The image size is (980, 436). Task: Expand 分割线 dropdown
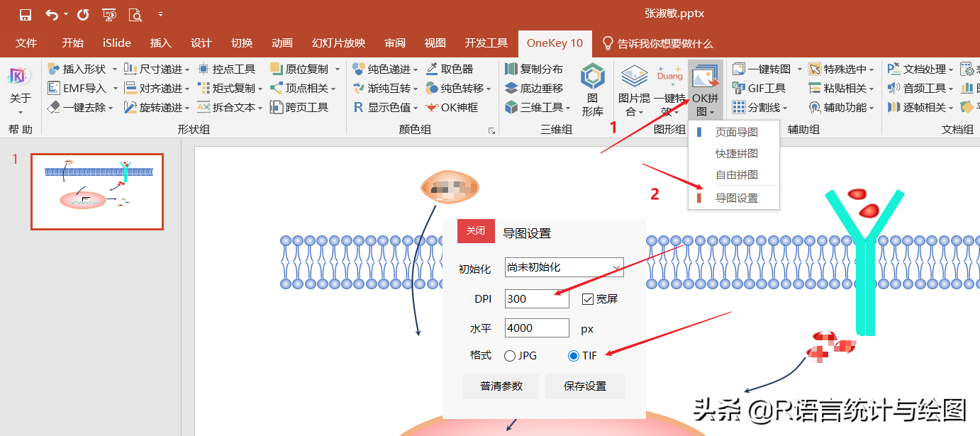pyautogui.click(x=785, y=108)
